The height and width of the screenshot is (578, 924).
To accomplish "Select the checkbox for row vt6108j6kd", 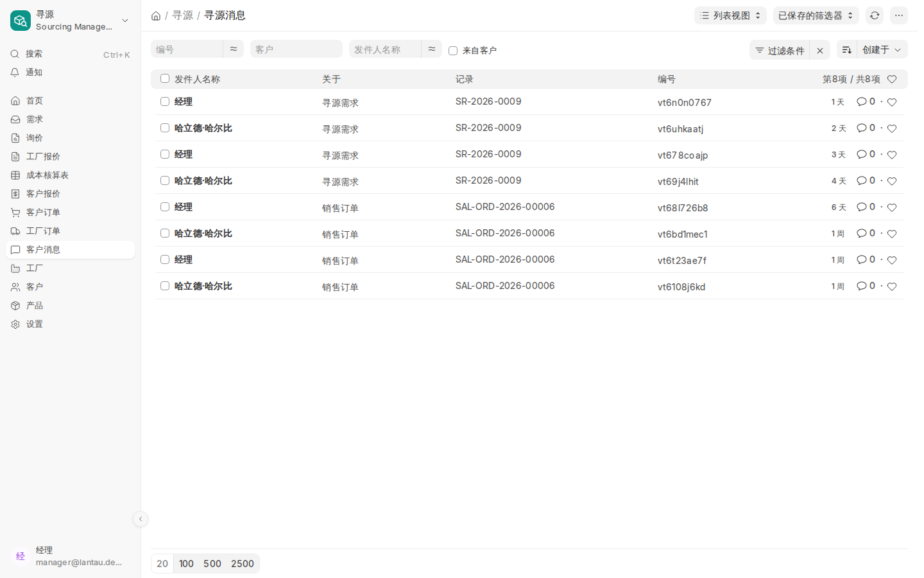I will [x=165, y=286].
